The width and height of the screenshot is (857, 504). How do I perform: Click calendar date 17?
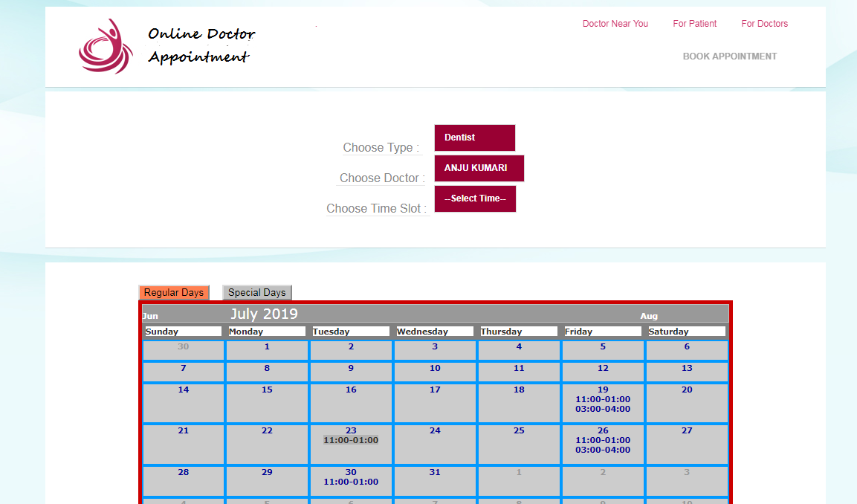(435, 390)
